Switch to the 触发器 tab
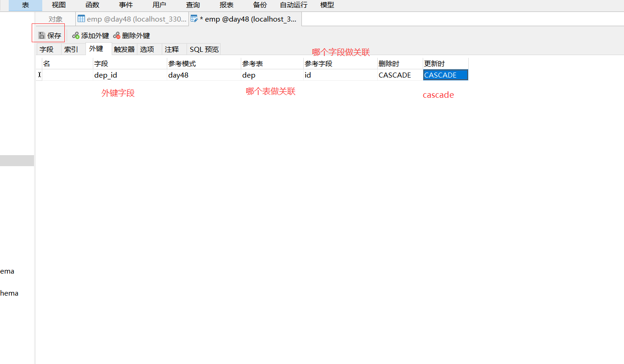Viewport: 624px width, 364px height. 124,49
